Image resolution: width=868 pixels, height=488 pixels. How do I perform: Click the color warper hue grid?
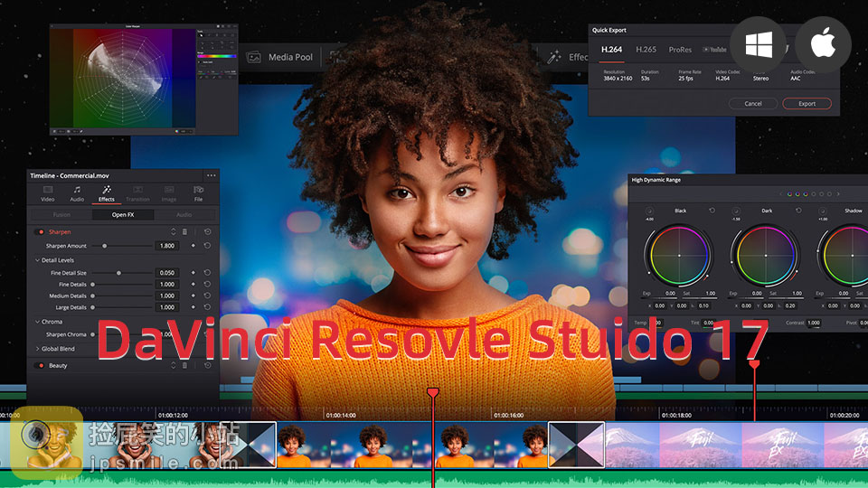[125, 78]
